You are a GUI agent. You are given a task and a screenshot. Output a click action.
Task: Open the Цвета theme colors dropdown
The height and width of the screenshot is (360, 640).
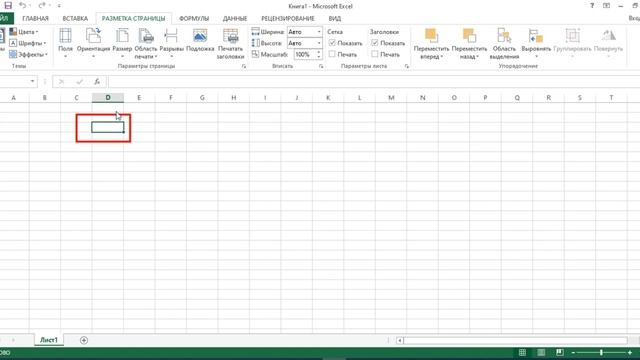coord(24,31)
